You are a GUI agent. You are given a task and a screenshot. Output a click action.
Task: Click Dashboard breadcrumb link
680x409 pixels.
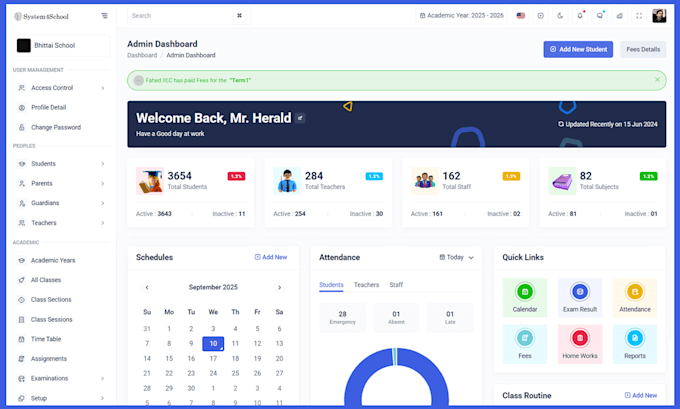click(142, 56)
